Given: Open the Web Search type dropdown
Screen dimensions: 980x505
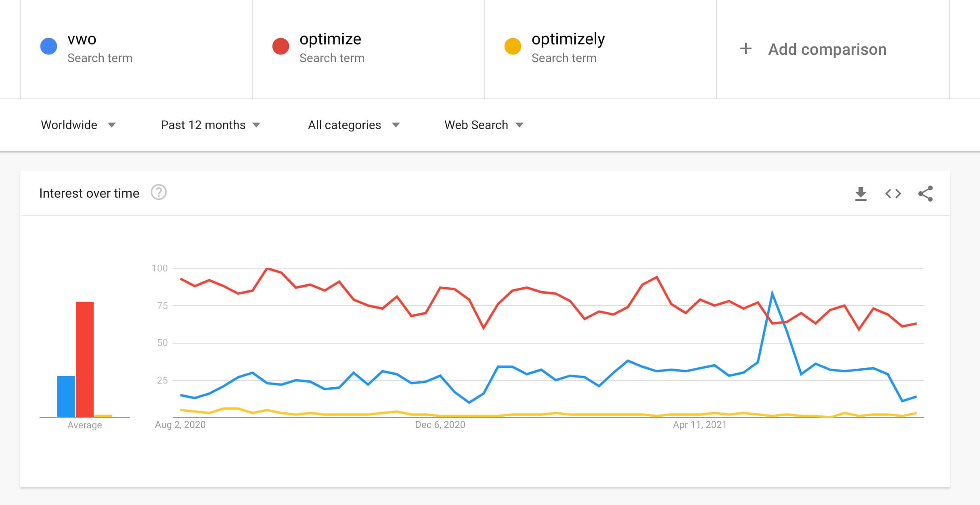Looking at the screenshot, I should 484,125.
